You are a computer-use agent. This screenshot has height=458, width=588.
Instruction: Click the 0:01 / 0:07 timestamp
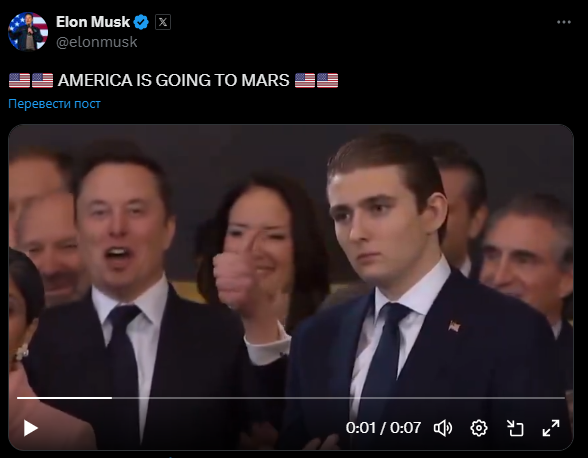[383, 428]
